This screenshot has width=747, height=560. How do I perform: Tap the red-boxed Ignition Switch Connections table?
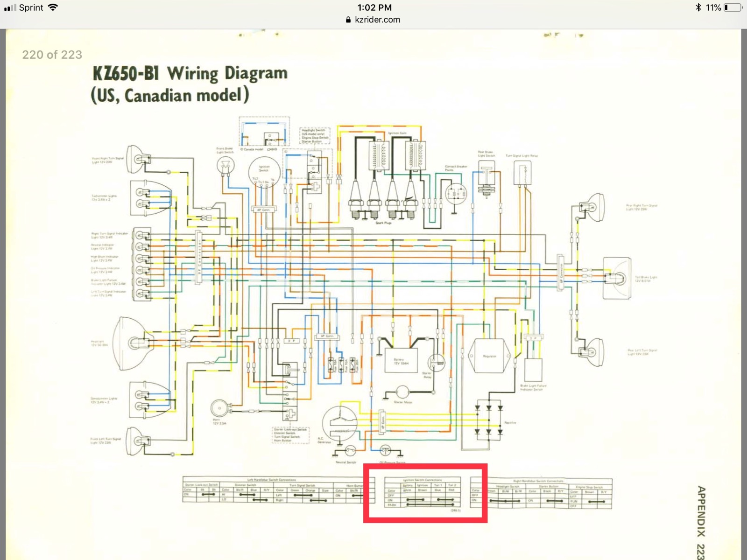point(422,493)
